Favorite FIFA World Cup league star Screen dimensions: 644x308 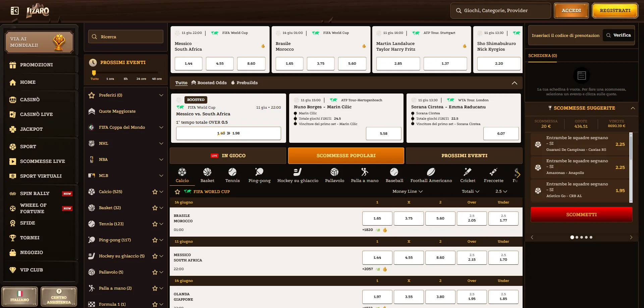pos(177,192)
